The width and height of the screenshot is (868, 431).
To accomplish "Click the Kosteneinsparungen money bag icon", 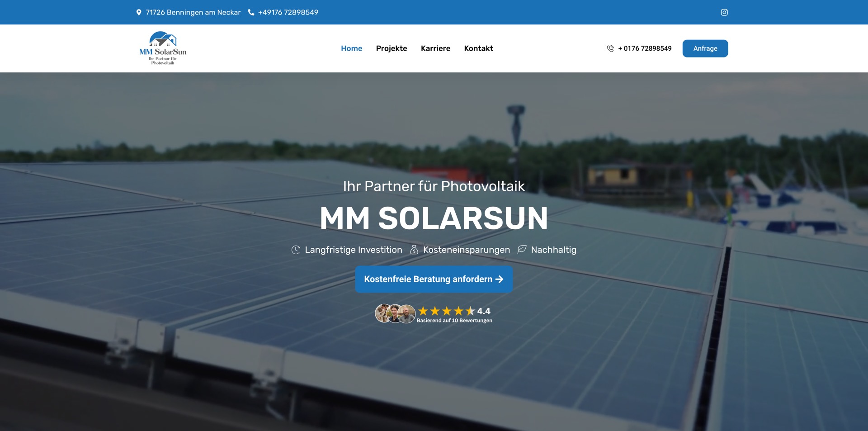I will [x=414, y=250].
